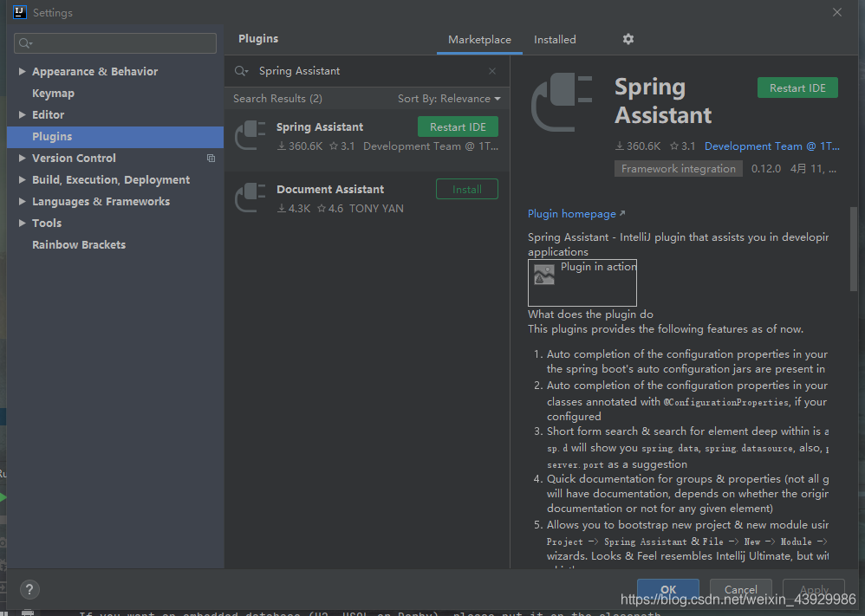Click the Document Assistant plugin icon
Screen dimensions: 865x616
pos(250,198)
